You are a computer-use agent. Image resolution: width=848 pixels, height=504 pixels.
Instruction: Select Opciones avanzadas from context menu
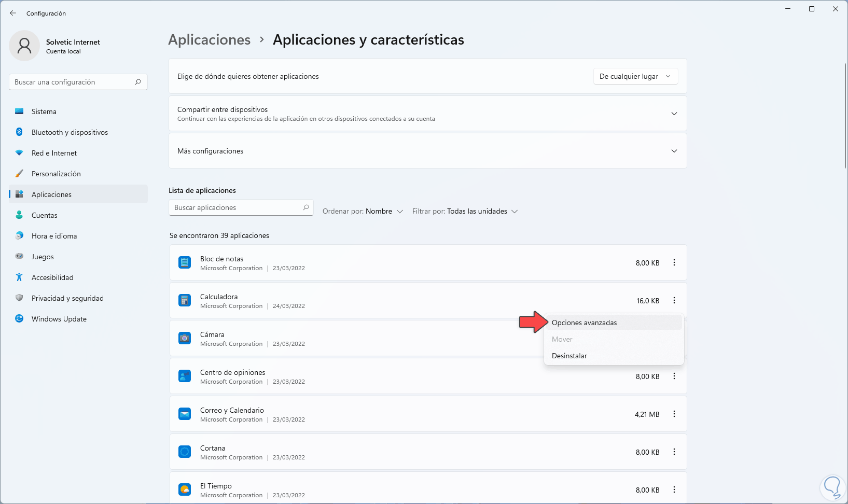click(585, 323)
